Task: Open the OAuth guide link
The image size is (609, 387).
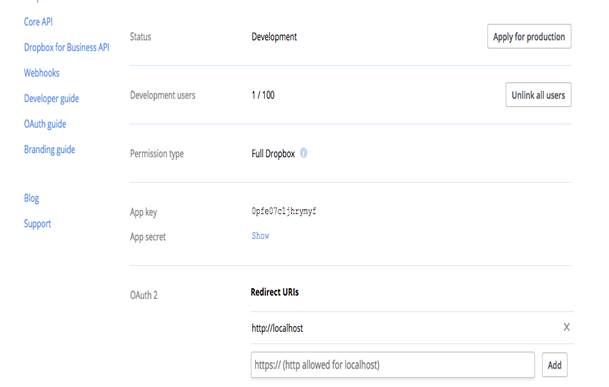Action: pos(45,124)
